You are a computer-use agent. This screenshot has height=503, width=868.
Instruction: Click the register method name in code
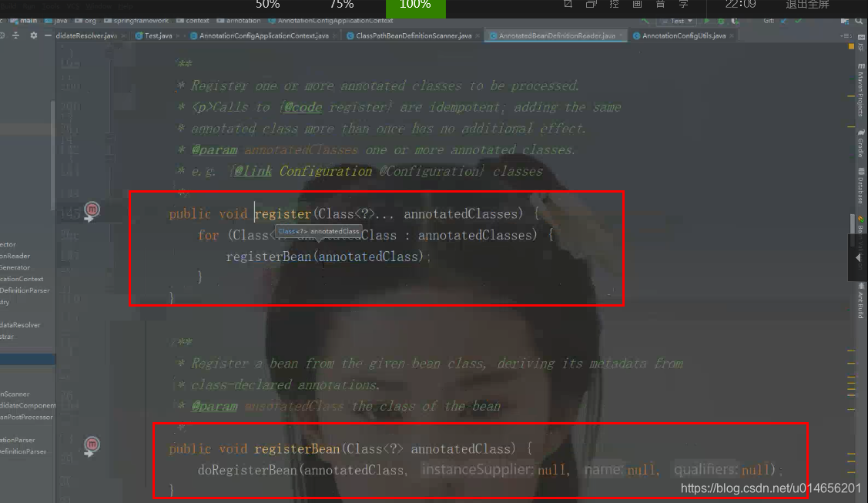tap(283, 214)
